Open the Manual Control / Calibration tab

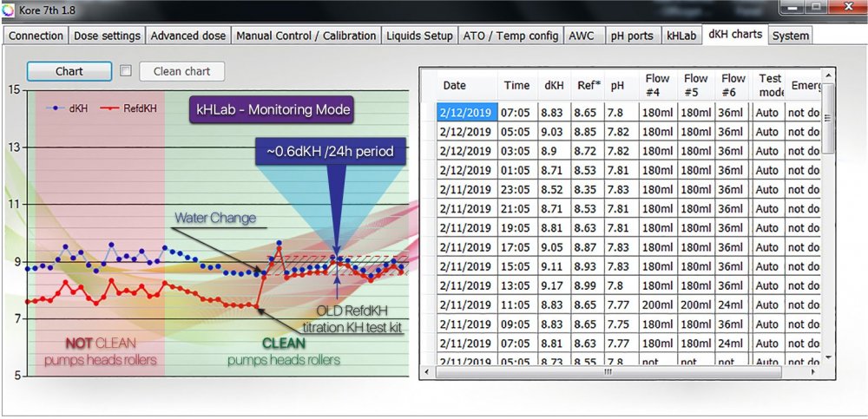tap(306, 36)
